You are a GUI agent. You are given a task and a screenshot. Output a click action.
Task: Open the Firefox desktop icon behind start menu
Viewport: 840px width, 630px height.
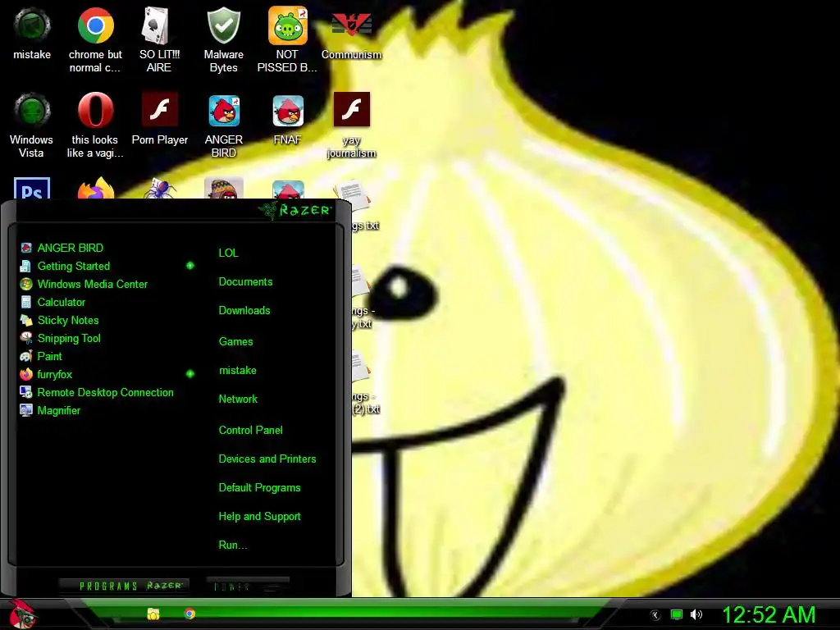point(95,188)
